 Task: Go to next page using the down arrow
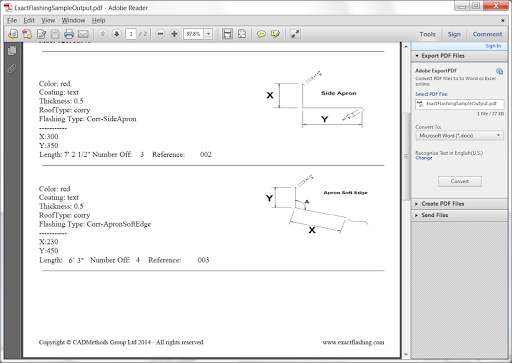pyautogui.click(x=117, y=34)
